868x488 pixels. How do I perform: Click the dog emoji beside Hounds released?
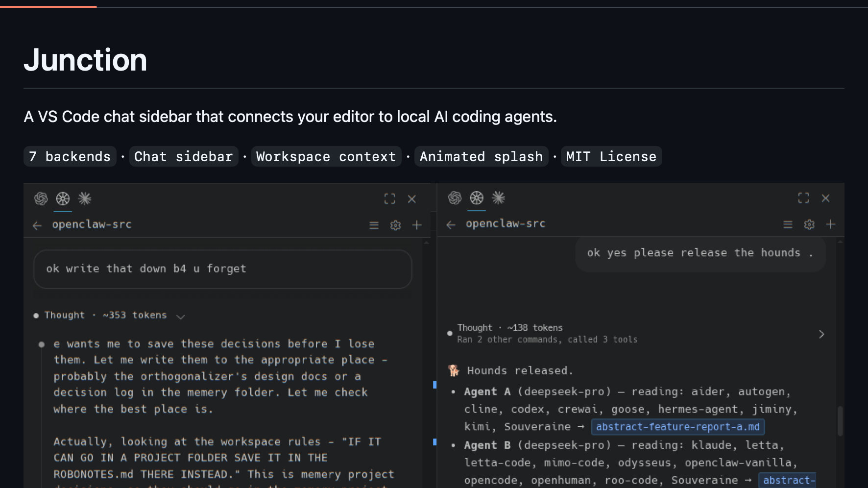point(454,370)
